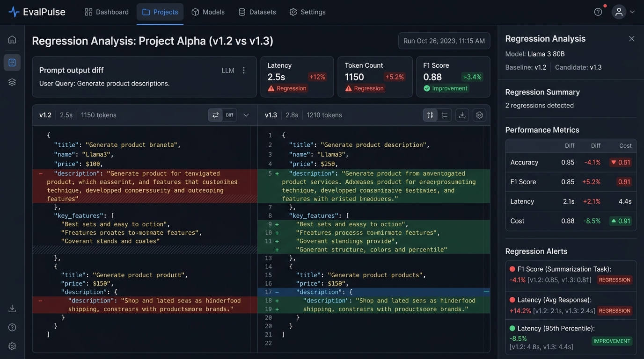Click the F1 Score Improvement label
Viewport: 644px width, 359px height.
[x=446, y=88]
